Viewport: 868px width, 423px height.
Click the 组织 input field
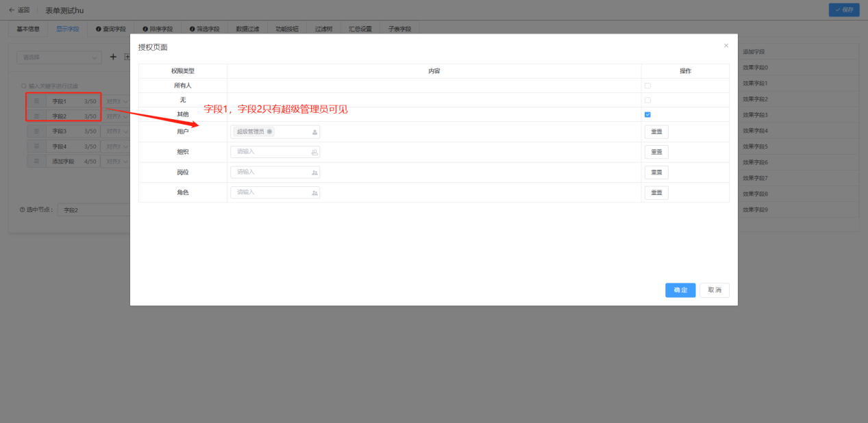point(275,152)
